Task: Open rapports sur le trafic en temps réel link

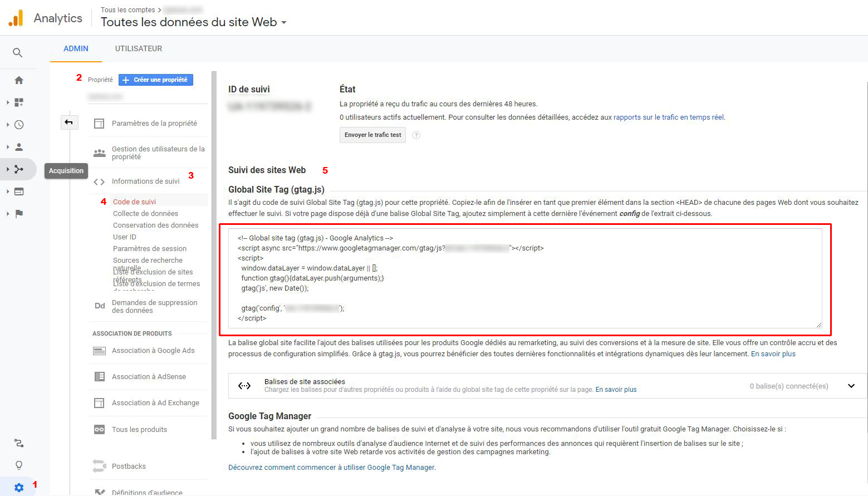Action: pyautogui.click(x=669, y=117)
